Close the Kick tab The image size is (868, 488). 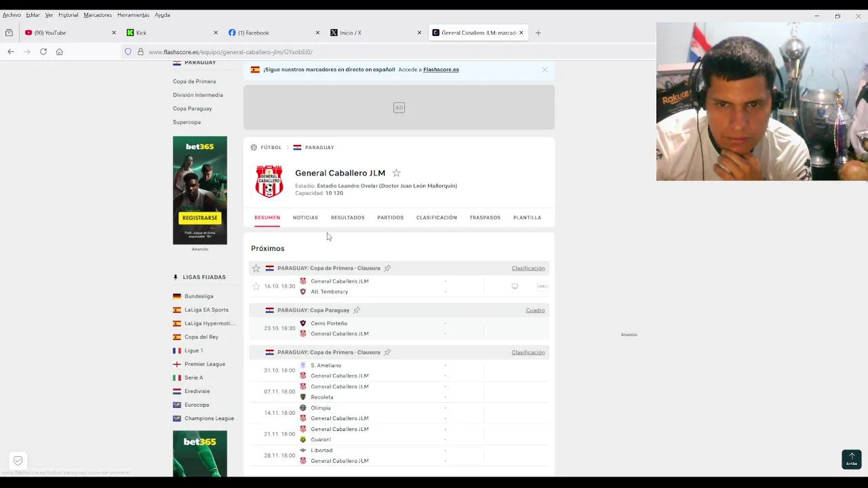click(216, 33)
